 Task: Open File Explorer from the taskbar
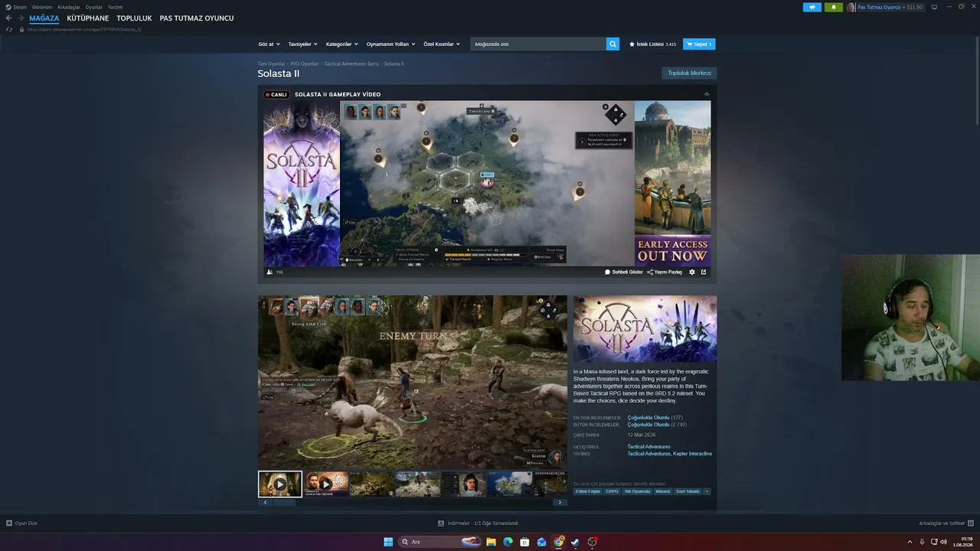pos(491,542)
